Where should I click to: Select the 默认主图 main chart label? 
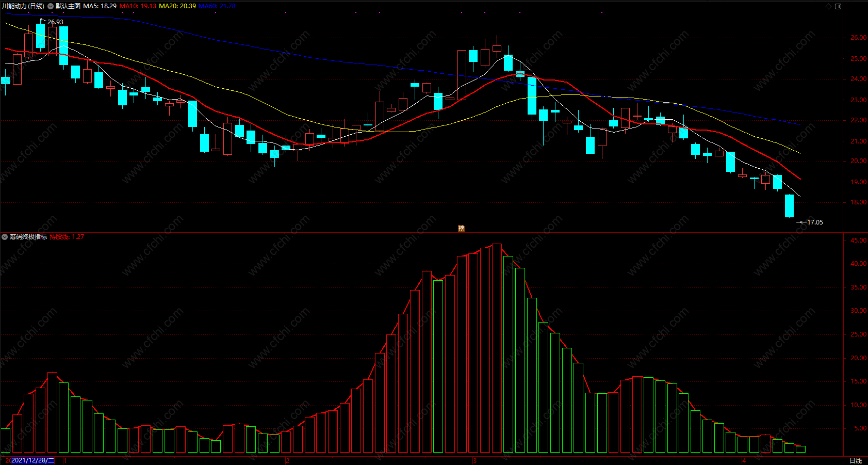click(x=68, y=6)
